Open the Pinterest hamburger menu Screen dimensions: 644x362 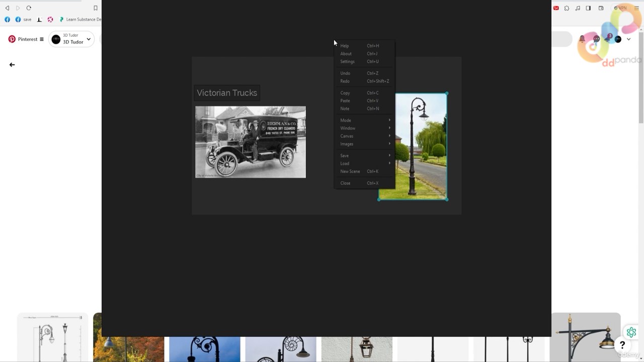coord(42,39)
